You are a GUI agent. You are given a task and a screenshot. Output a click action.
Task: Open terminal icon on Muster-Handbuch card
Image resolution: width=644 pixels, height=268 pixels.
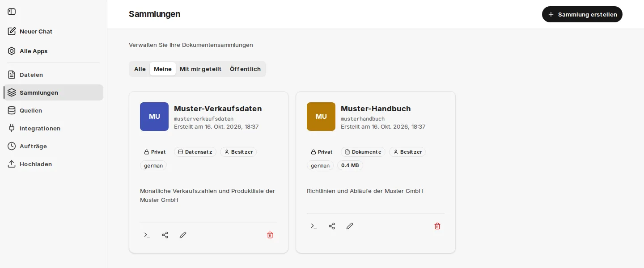[314, 226]
